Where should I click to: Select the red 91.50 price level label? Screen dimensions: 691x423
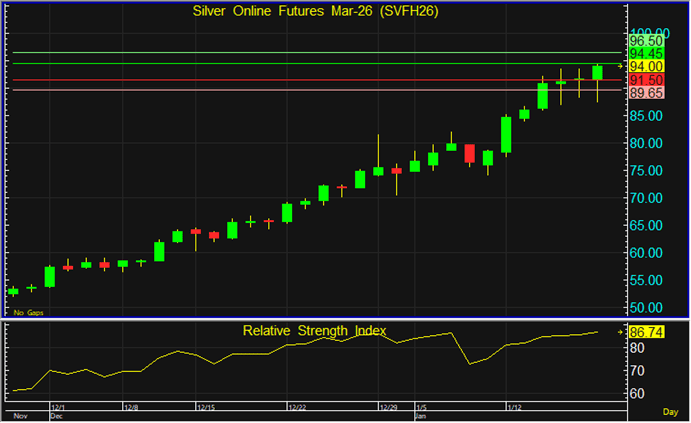point(647,79)
